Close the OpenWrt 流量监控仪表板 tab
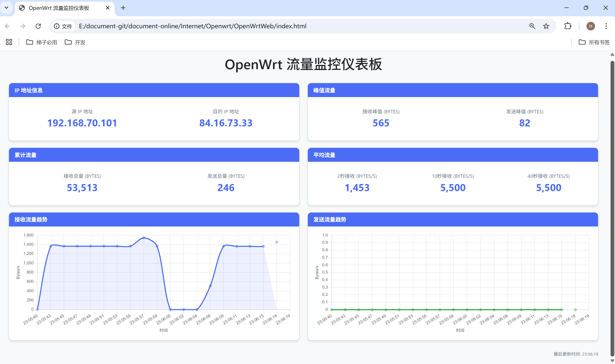This screenshot has width=615, height=364. (107, 8)
